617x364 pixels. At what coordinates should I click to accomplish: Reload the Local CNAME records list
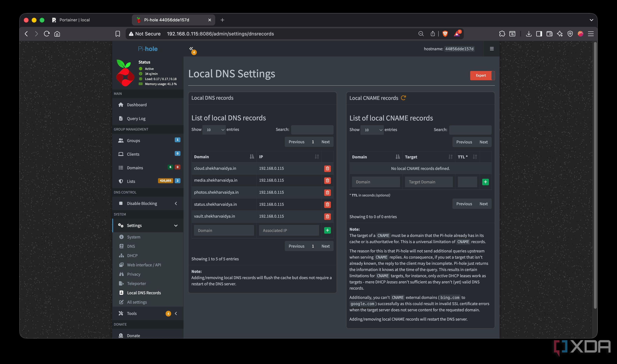[x=403, y=98]
